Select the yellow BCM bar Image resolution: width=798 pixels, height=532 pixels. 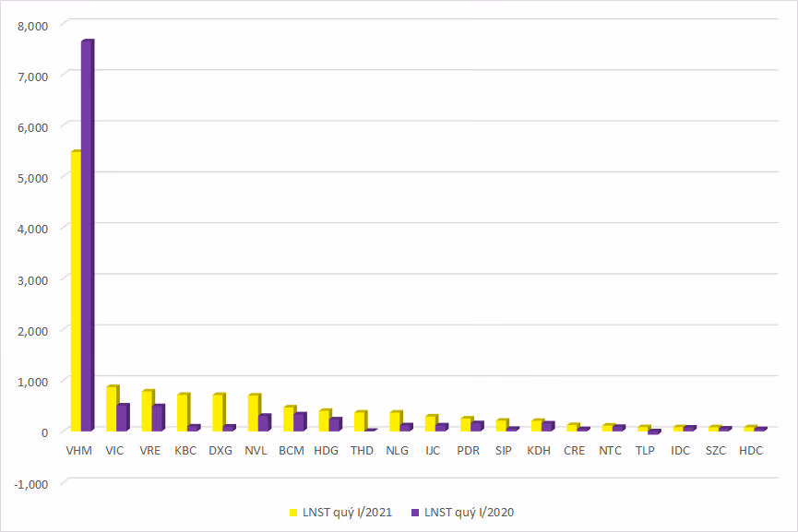(288, 419)
